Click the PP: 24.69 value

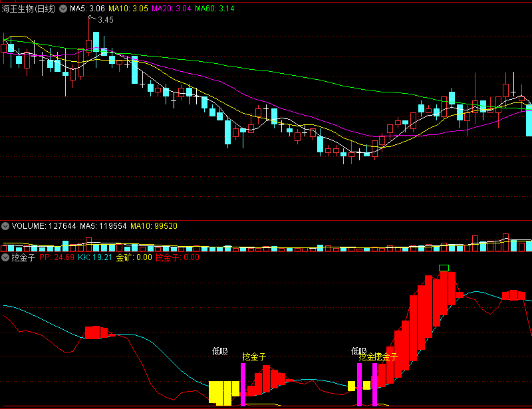(57, 257)
